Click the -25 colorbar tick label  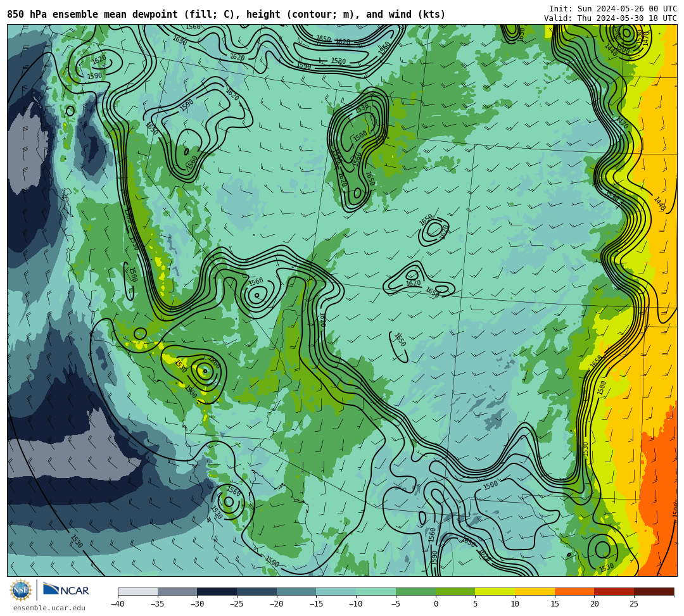click(x=237, y=604)
